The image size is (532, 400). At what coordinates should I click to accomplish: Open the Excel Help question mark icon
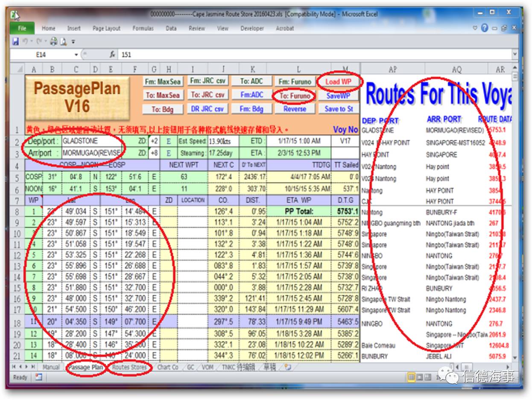point(484,28)
